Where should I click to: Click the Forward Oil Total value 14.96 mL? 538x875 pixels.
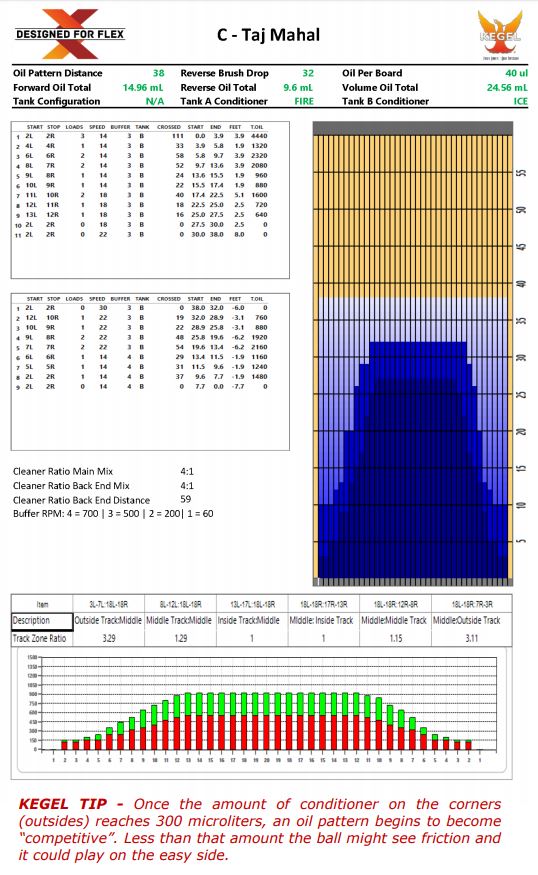[143, 88]
